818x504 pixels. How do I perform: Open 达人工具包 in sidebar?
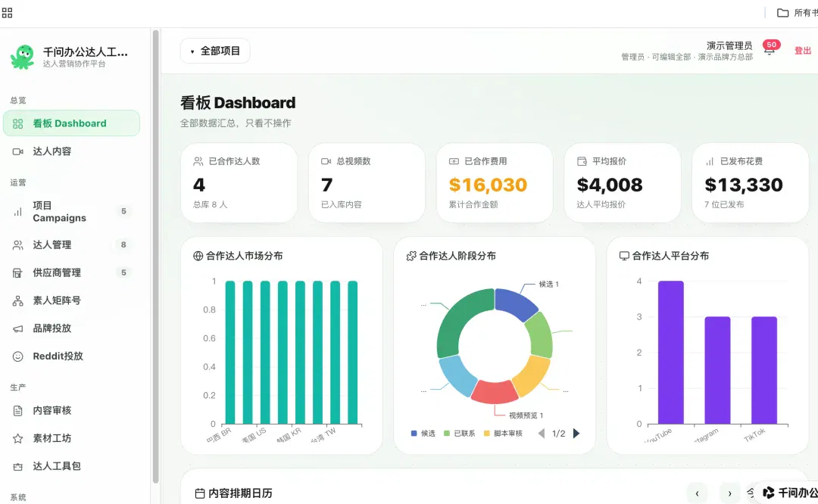(71, 466)
